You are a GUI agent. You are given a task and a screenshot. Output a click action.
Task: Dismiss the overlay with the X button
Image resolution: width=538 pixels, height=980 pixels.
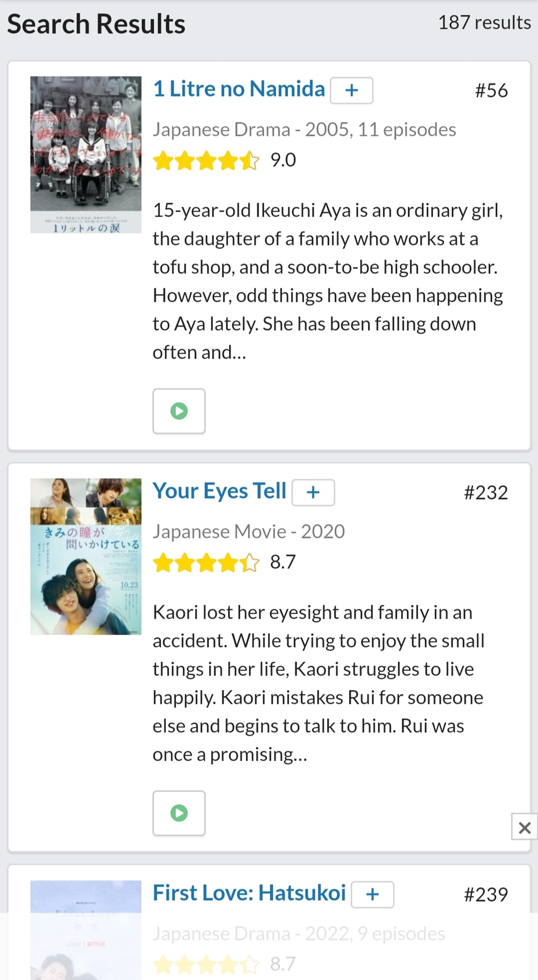tap(524, 827)
